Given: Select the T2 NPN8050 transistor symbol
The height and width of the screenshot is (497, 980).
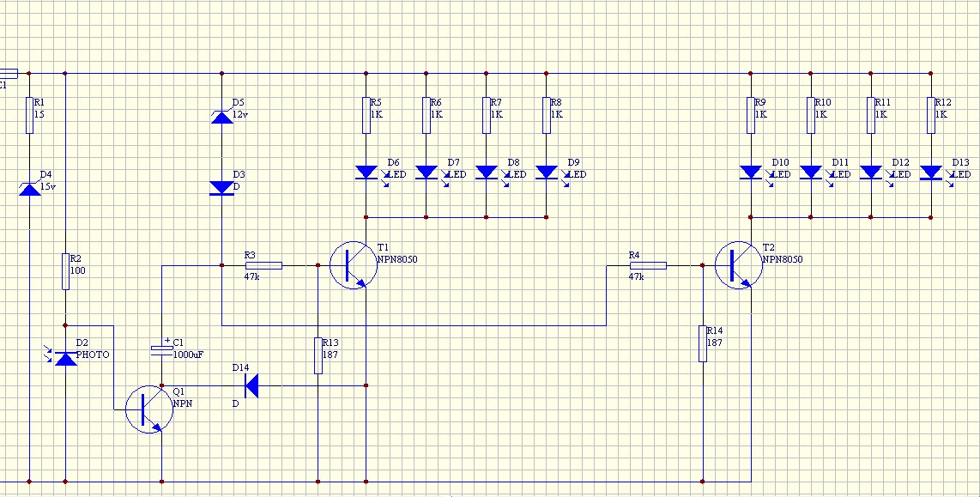Looking at the screenshot, I should click(x=739, y=265).
